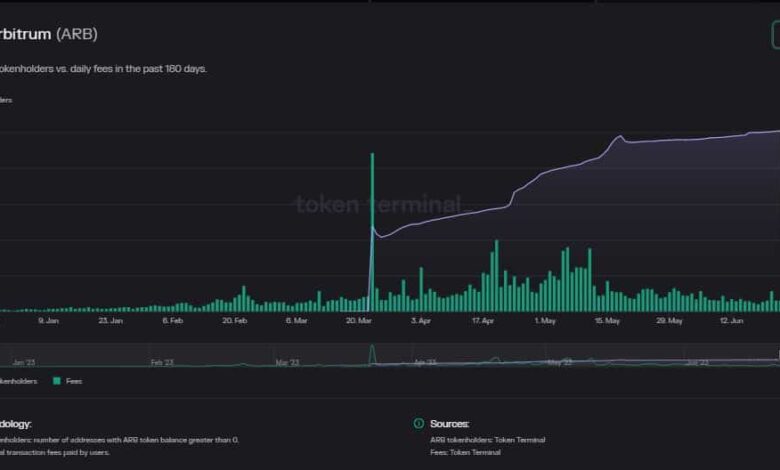Toggle the Fees series in legend
Image resolution: width=780 pixels, height=470 pixels.
pyautogui.click(x=74, y=381)
